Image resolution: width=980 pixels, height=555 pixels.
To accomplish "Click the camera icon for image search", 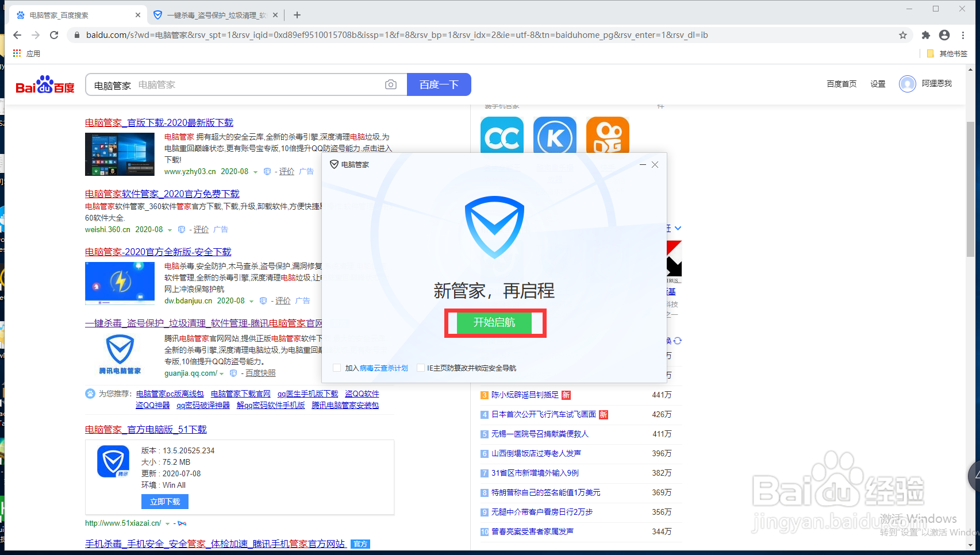I will pos(391,84).
